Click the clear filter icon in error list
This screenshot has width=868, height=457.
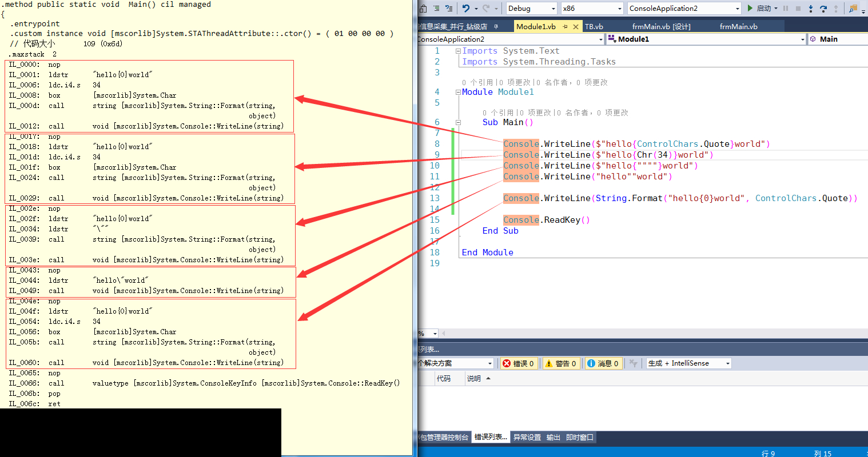coord(633,363)
